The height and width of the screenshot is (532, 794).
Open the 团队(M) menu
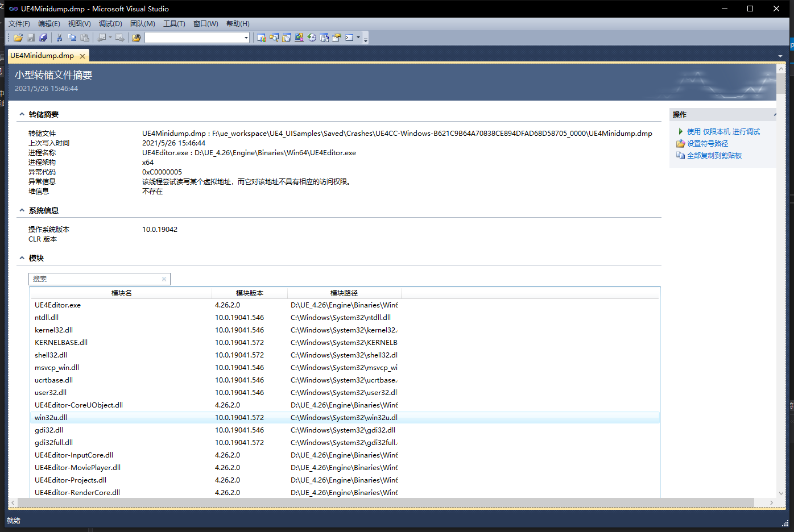pos(142,23)
